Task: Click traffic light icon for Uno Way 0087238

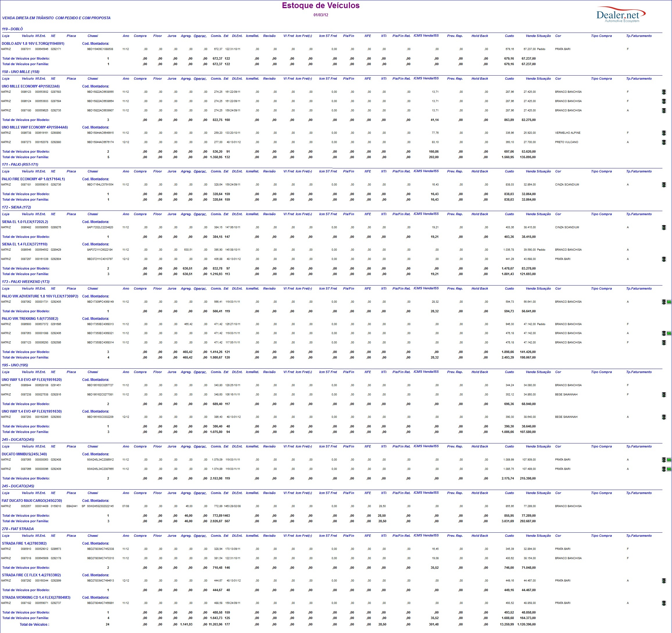Action: (664, 395)
